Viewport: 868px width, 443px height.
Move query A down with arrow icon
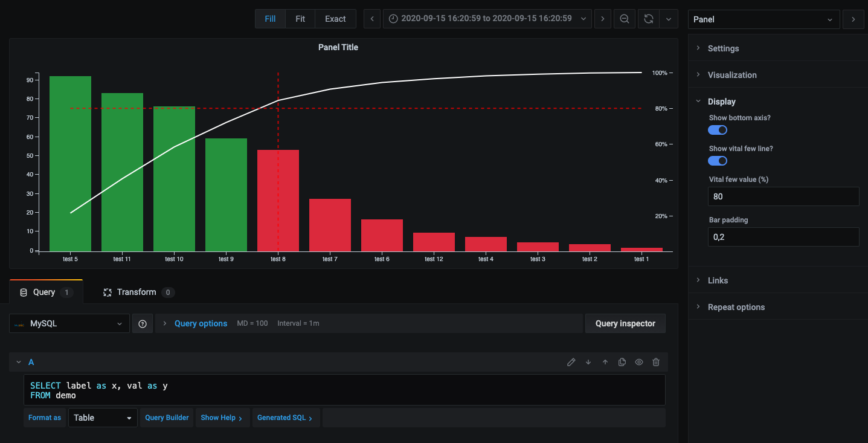[588, 362]
